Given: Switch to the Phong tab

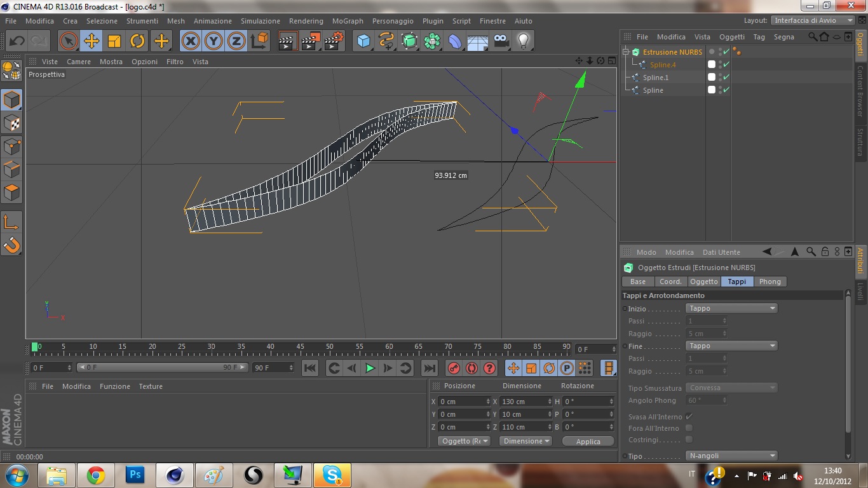Looking at the screenshot, I should click(770, 281).
